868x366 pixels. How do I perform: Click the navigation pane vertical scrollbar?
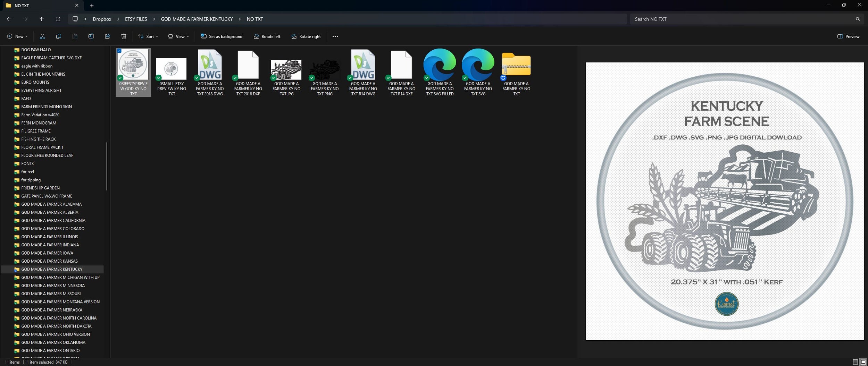click(x=107, y=166)
